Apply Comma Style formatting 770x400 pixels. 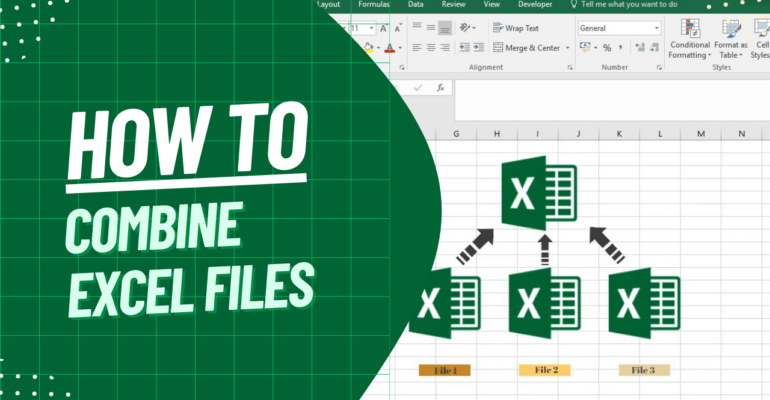(x=621, y=47)
